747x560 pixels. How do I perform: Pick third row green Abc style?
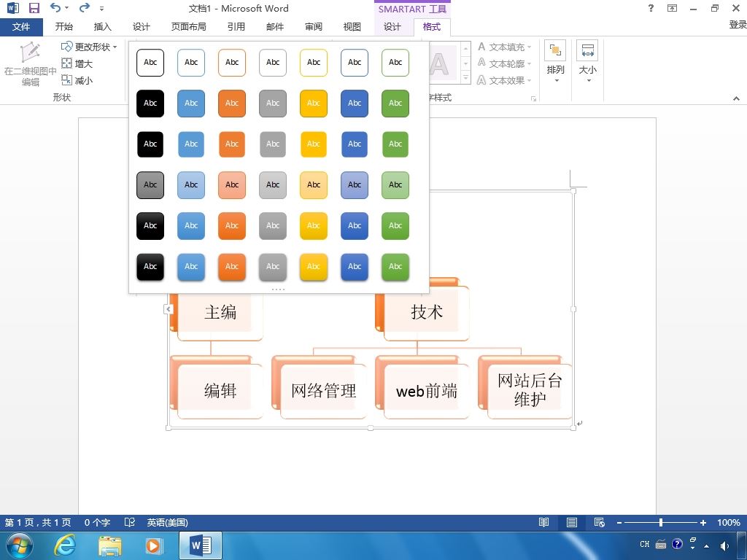[395, 144]
